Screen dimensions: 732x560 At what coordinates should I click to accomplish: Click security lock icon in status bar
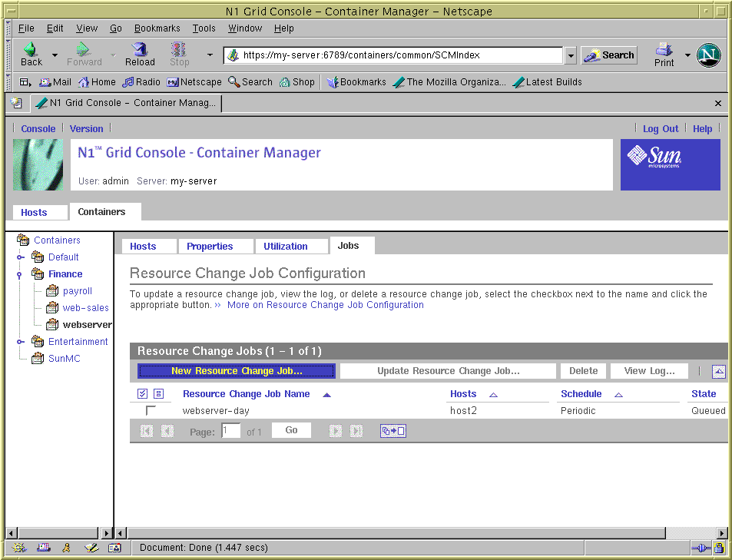[719, 548]
